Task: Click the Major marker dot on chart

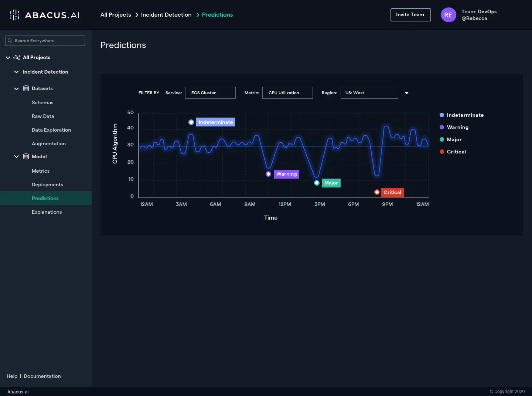Action: pos(317,183)
